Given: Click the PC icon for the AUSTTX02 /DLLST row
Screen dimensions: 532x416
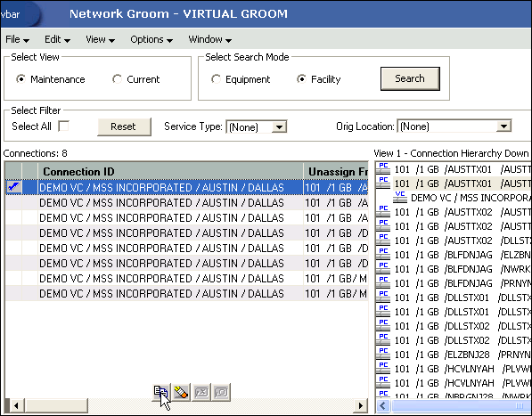Looking at the screenshot, I should [383, 240].
